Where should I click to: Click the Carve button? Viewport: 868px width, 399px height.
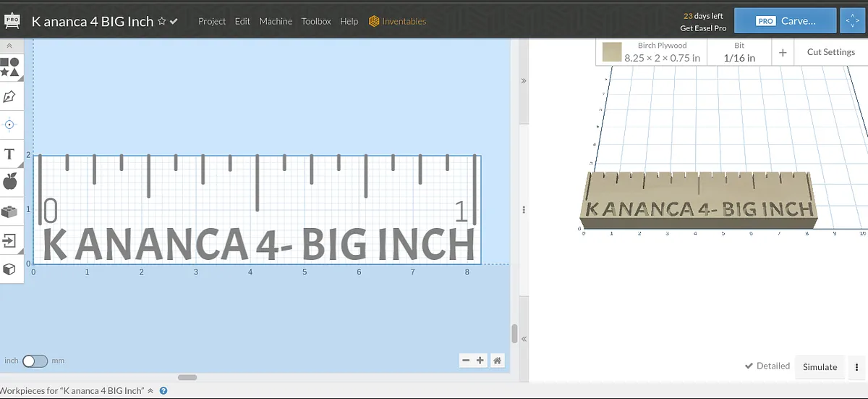[785, 21]
